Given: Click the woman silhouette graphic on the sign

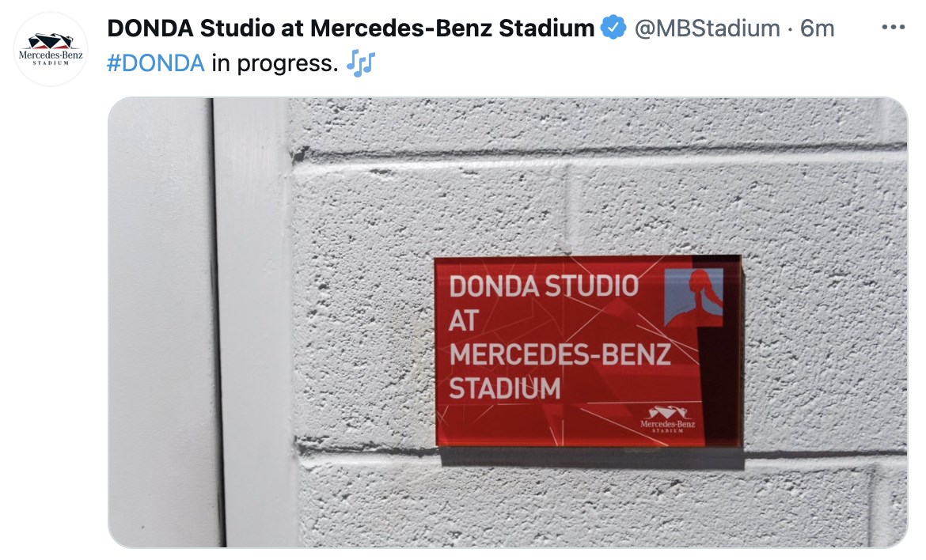Looking at the screenshot, I should (693, 297).
